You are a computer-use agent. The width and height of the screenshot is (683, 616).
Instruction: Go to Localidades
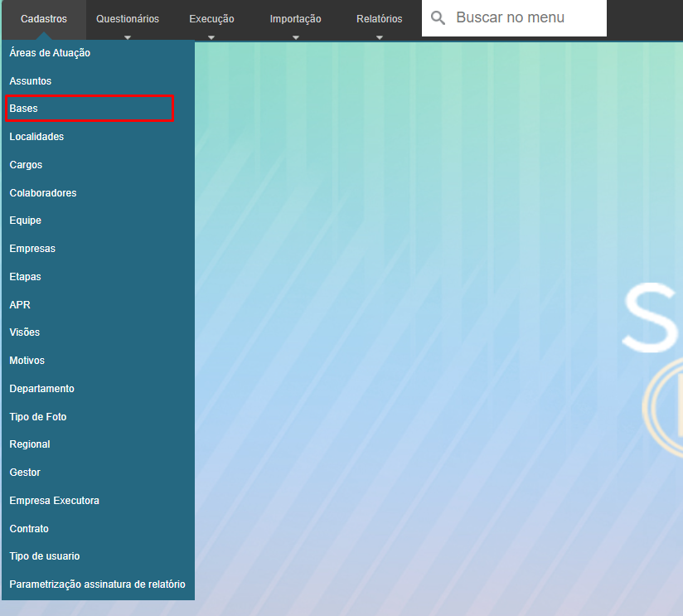click(x=36, y=137)
